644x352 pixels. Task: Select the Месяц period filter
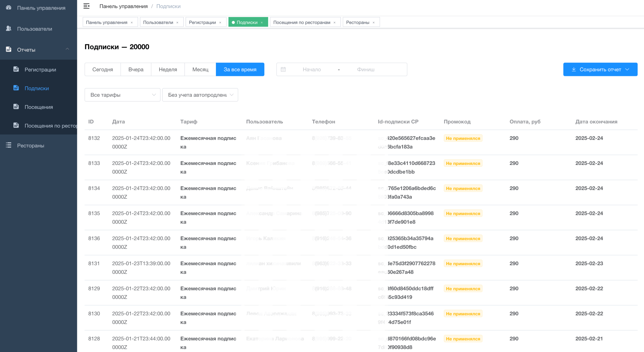click(x=200, y=69)
